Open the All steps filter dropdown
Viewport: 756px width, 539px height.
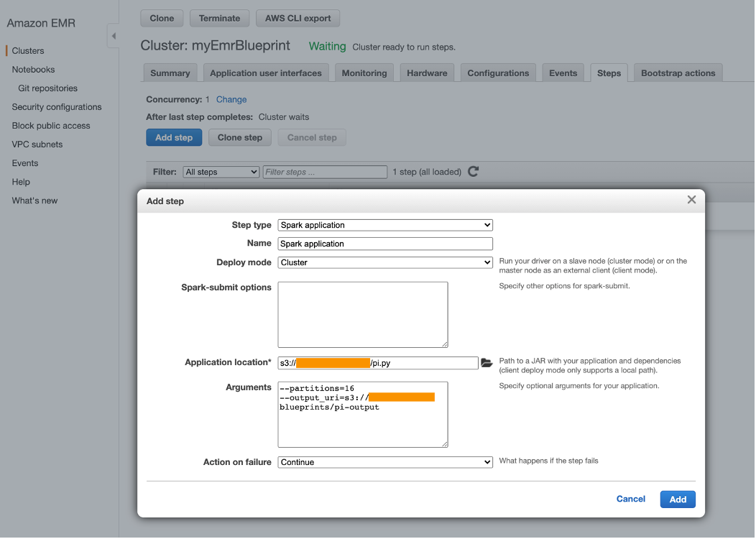pos(221,172)
